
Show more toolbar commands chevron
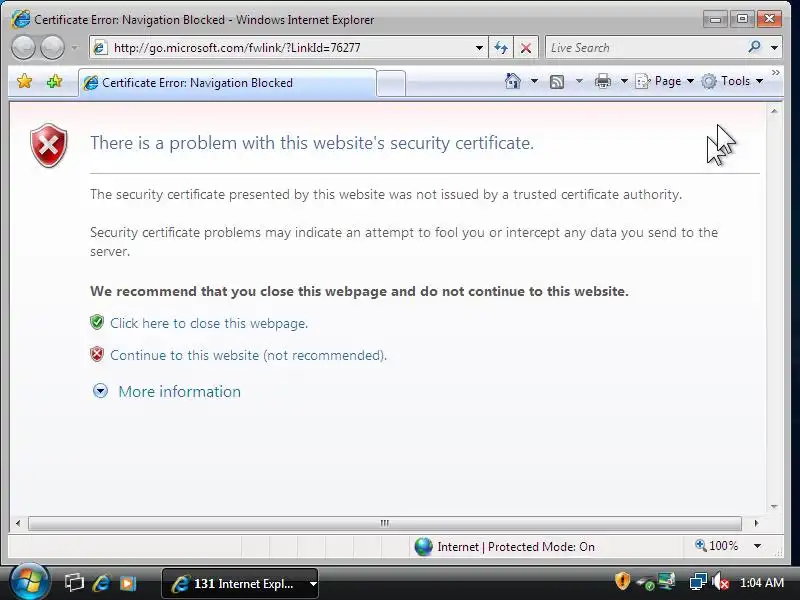coord(776,73)
